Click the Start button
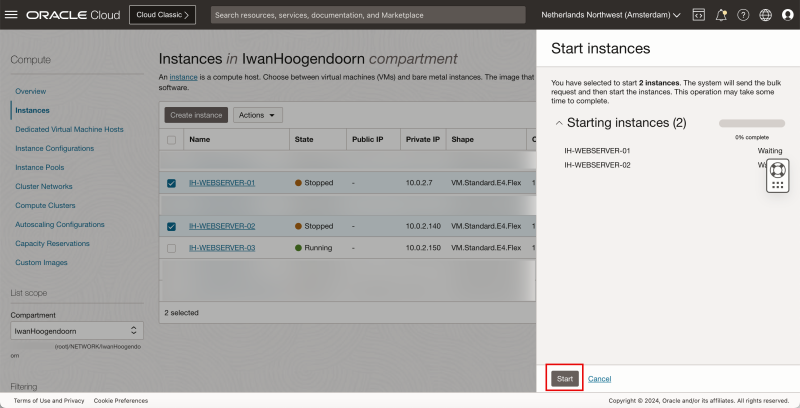Screen dimensions: 800x408 point(565,379)
